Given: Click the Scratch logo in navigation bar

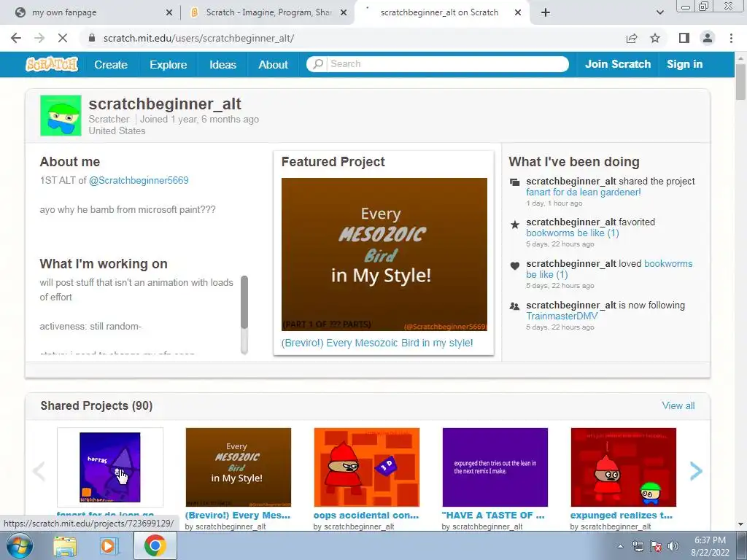Looking at the screenshot, I should coord(52,64).
